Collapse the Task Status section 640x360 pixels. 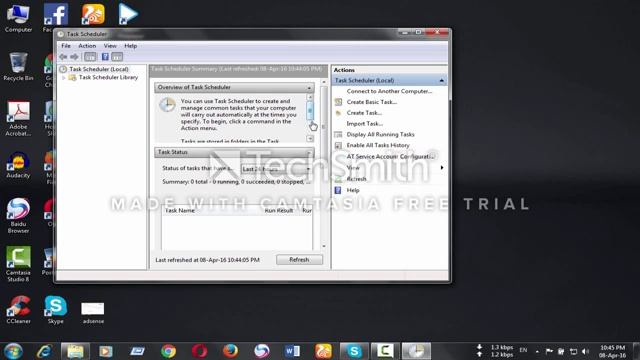tap(309, 152)
